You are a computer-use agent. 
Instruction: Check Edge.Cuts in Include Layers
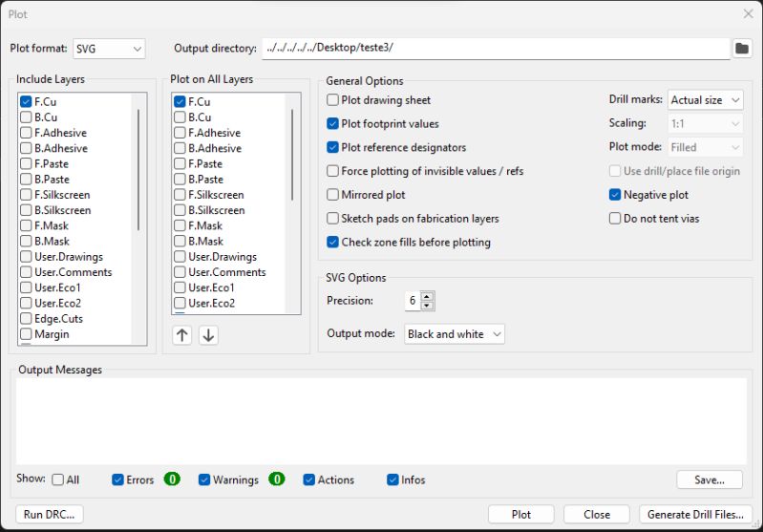(26, 319)
